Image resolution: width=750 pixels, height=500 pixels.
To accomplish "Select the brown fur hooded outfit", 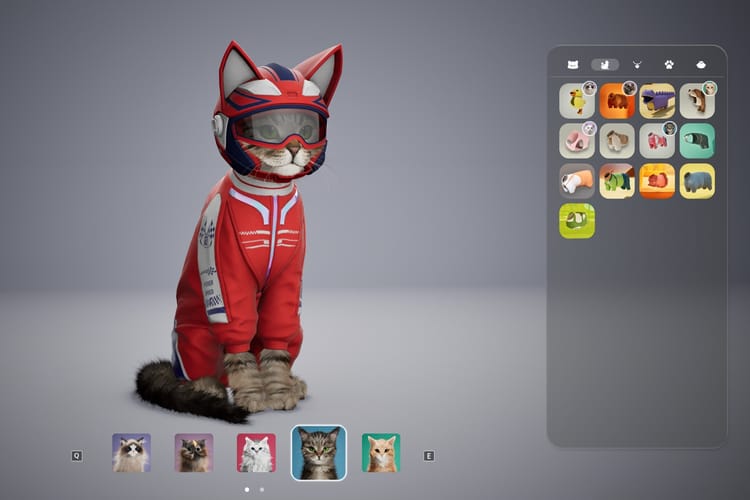I will (x=697, y=101).
